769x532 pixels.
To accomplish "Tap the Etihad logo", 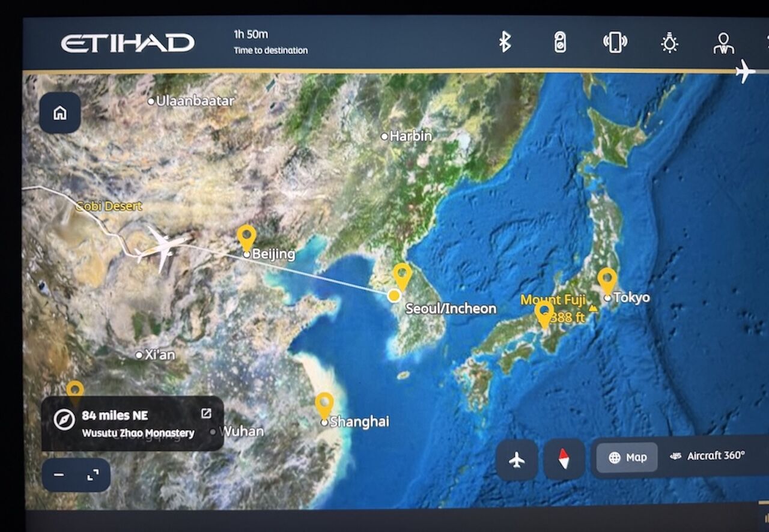I will point(127,43).
